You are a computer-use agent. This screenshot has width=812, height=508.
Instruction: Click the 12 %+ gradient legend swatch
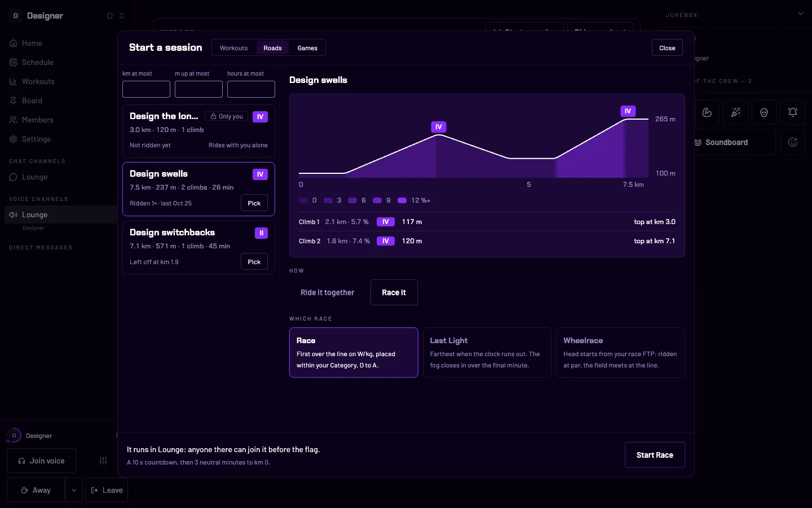pos(402,200)
